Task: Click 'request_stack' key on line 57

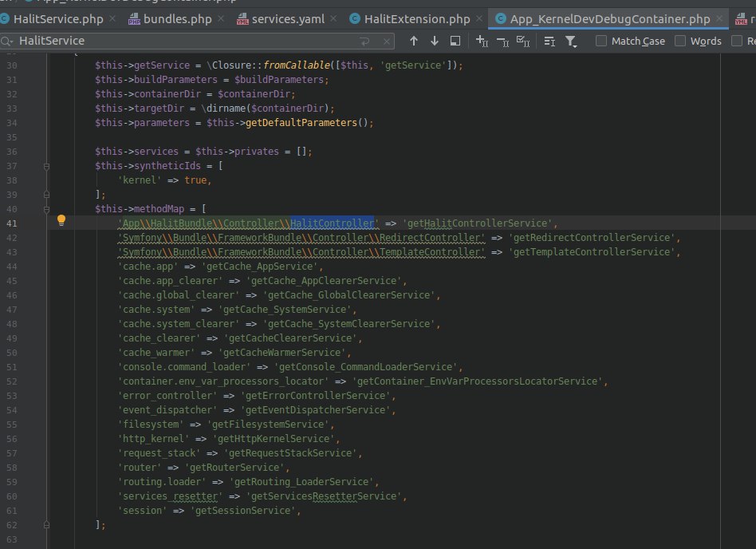Action: tap(159, 453)
